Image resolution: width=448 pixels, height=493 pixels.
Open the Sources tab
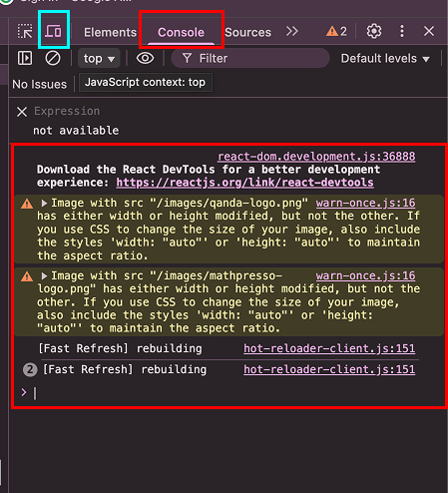[x=248, y=32]
